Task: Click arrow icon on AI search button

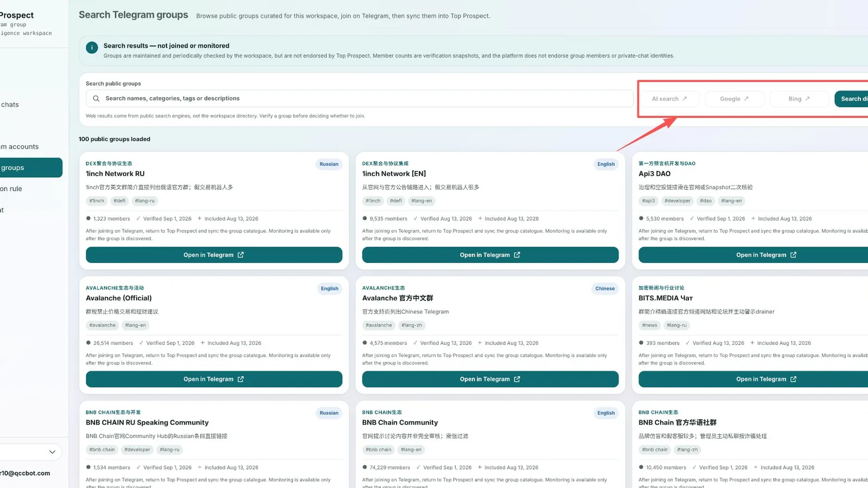Action: coord(685,99)
